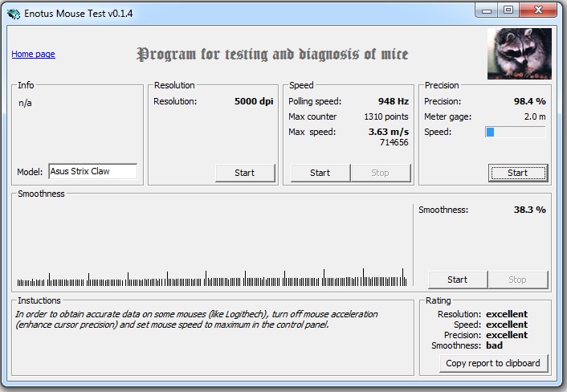Open the Home page link
Viewport: 567px width, 392px height.
[x=33, y=54]
